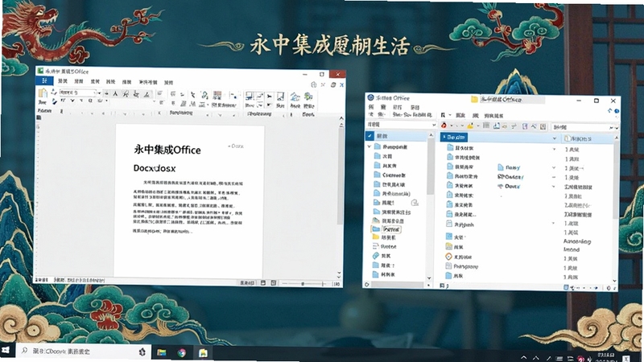Click the green globe icon at the ribbon's right end

pos(308,97)
